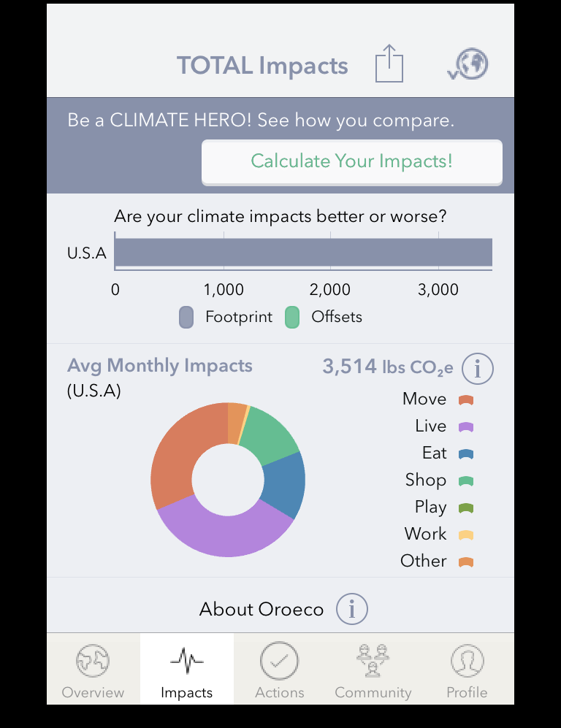The image size is (561, 728).
Task: Switch to the Community tab
Action: pyautogui.click(x=373, y=670)
